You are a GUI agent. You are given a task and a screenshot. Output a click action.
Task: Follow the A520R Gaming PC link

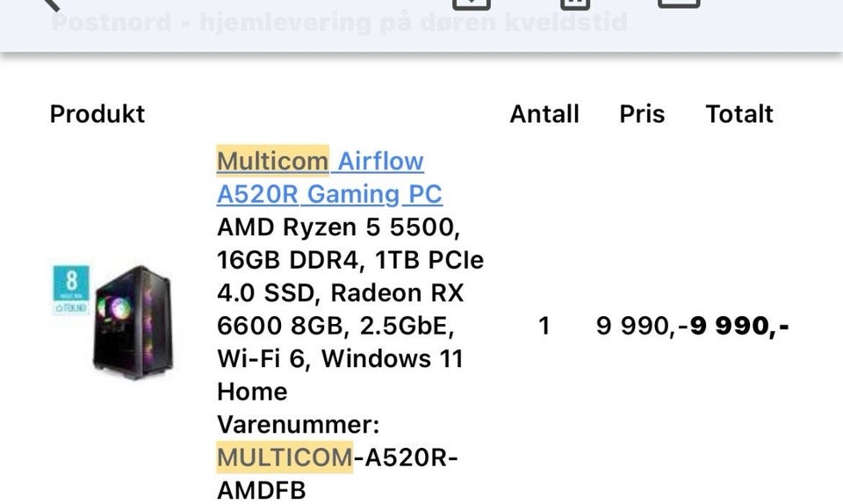pos(329,194)
